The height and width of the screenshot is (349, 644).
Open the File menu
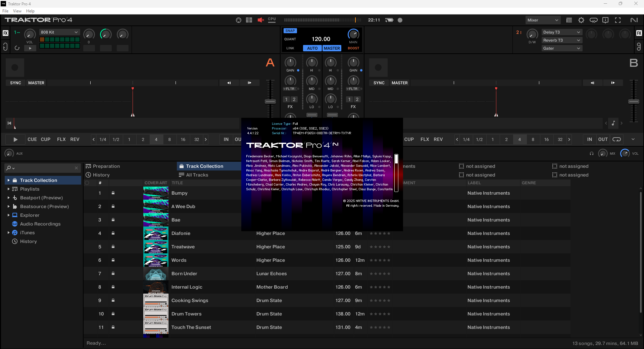click(x=5, y=11)
